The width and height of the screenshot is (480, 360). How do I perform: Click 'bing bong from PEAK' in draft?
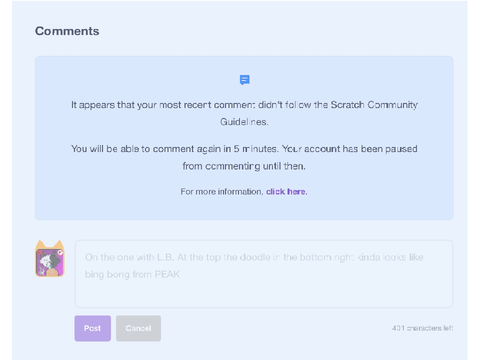[132, 274]
